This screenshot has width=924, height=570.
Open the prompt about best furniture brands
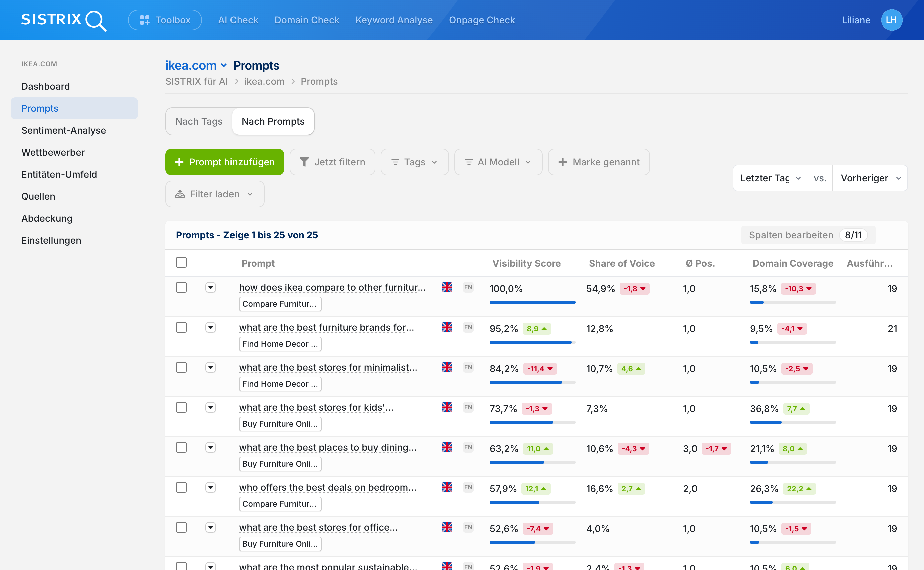coord(327,327)
